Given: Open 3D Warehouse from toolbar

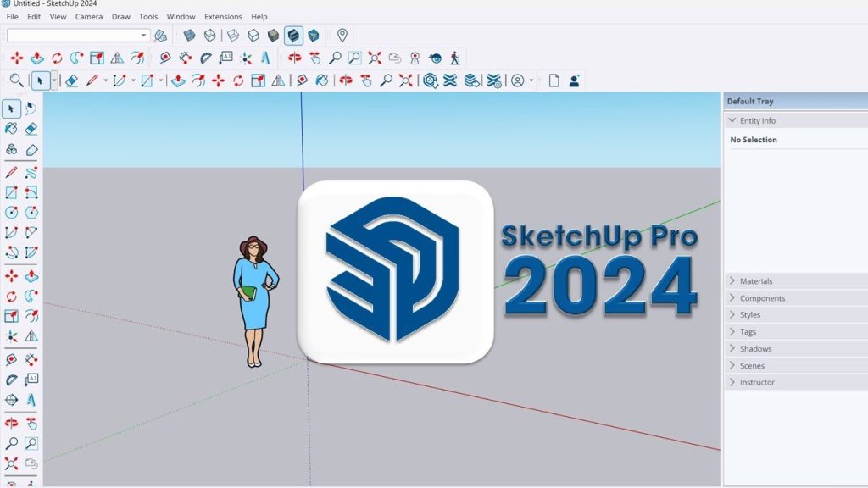Looking at the screenshot, I should coord(430,80).
